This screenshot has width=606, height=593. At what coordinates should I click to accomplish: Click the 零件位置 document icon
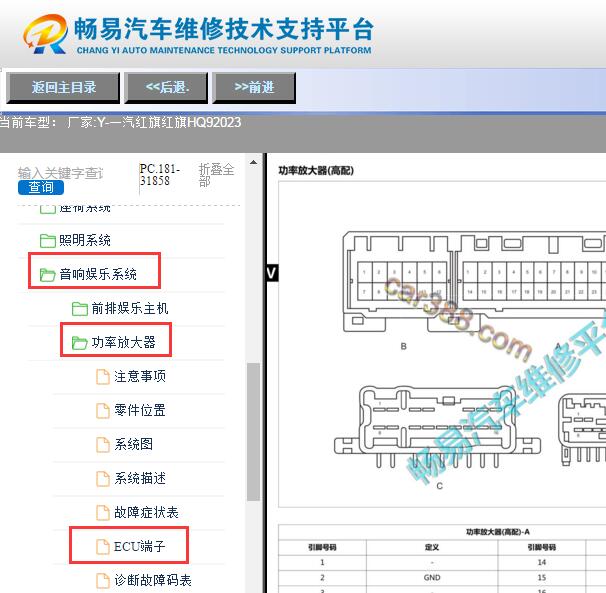102,411
